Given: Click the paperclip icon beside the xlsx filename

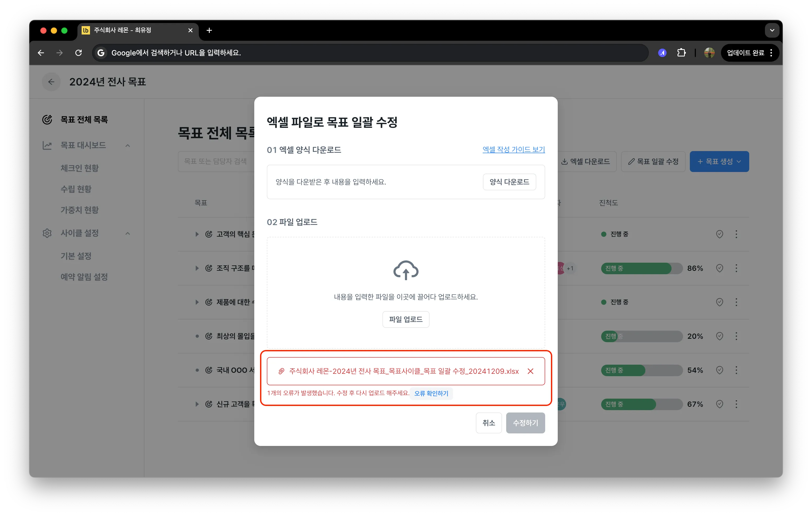Looking at the screenshot, I should coord(281,371).
